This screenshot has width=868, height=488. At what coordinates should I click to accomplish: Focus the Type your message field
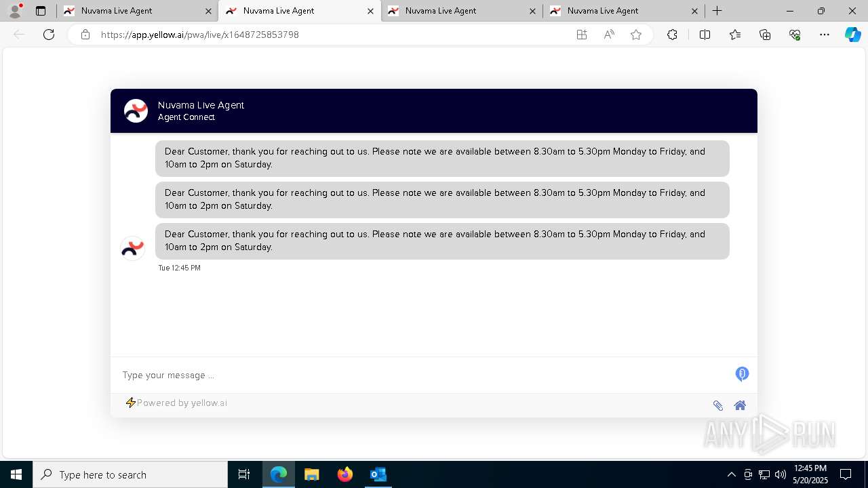(x=424, y=375)
